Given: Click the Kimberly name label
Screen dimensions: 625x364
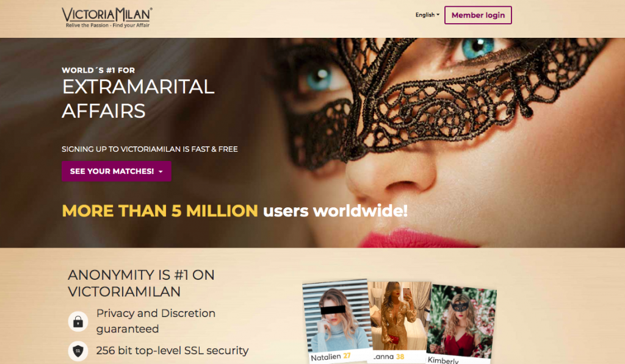Looking at the screenshot, I should click(x=443, y=360).
